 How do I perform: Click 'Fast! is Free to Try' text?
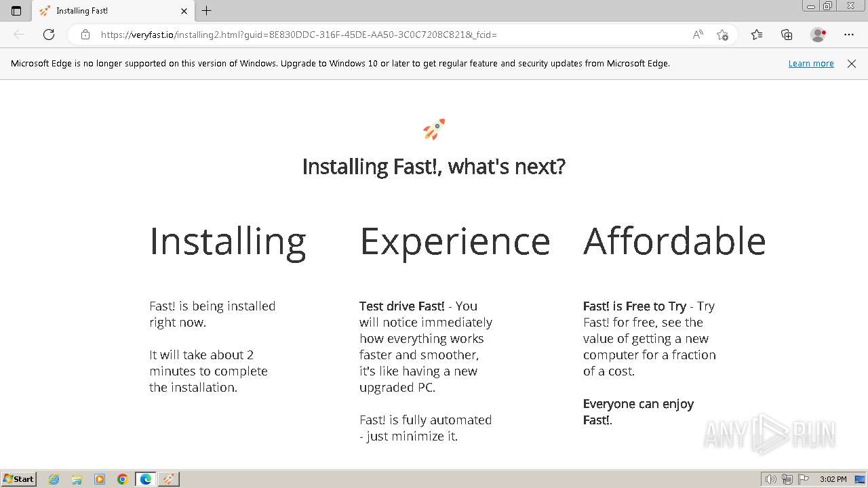[x=635, y=306]
